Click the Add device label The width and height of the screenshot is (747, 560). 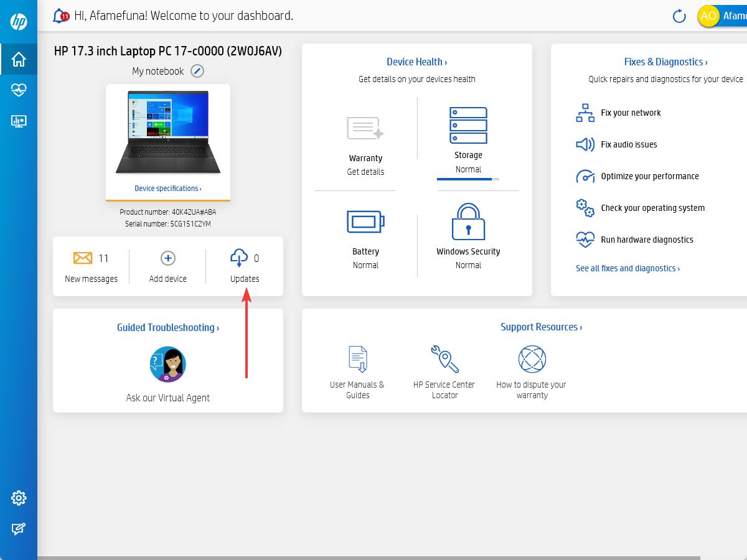168,279
